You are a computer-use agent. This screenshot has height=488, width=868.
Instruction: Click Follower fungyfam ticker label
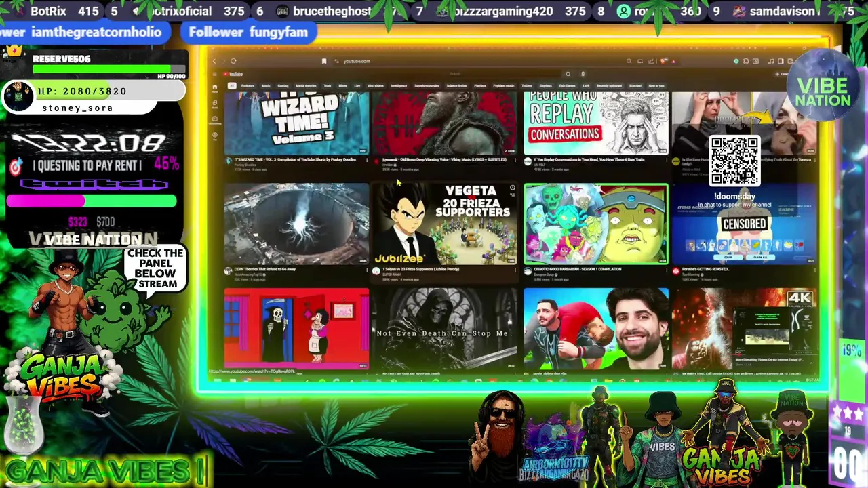pos(248,32)
